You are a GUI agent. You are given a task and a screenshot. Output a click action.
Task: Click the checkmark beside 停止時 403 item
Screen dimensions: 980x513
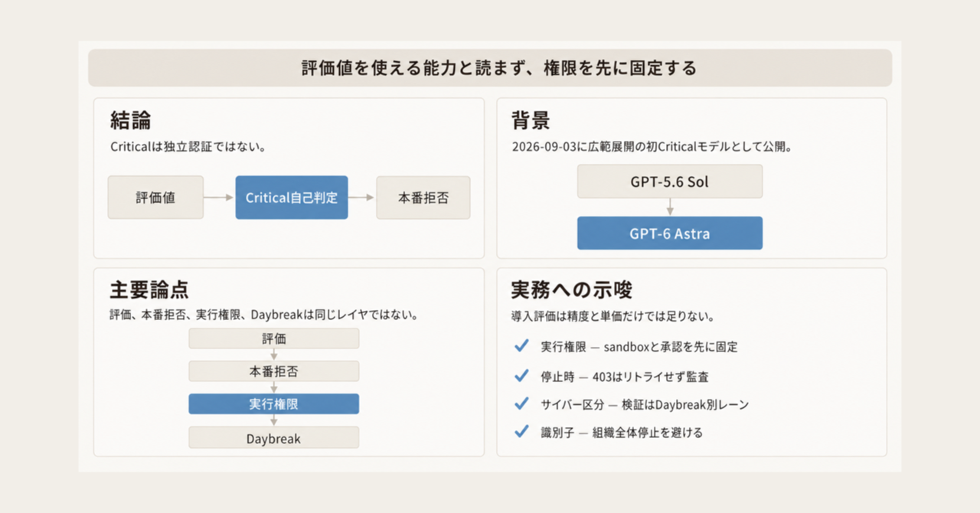point(521,375)
